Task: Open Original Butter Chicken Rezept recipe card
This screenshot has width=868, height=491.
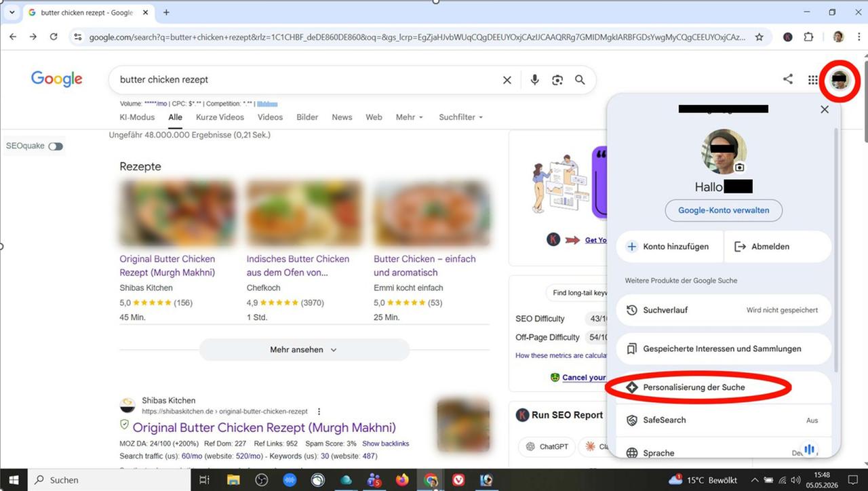Action: pos(167,266)
